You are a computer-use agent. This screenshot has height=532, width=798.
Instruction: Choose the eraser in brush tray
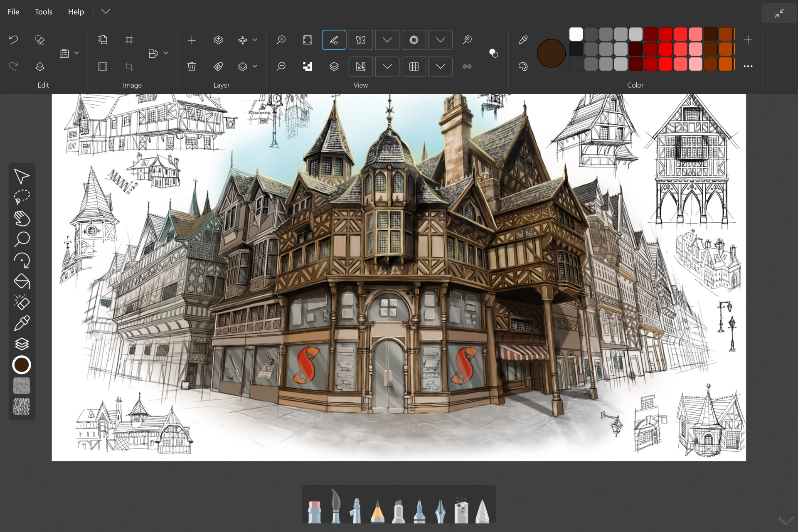tap(315, 512)
